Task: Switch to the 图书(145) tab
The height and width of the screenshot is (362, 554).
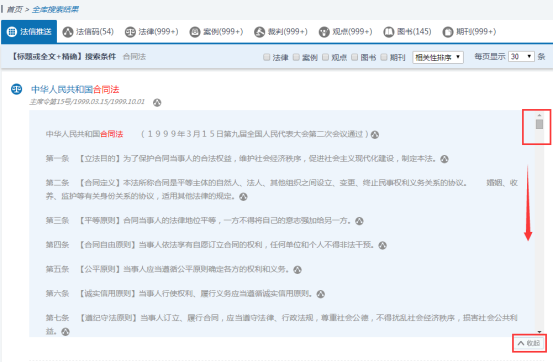Action: [x=407, y=32]
